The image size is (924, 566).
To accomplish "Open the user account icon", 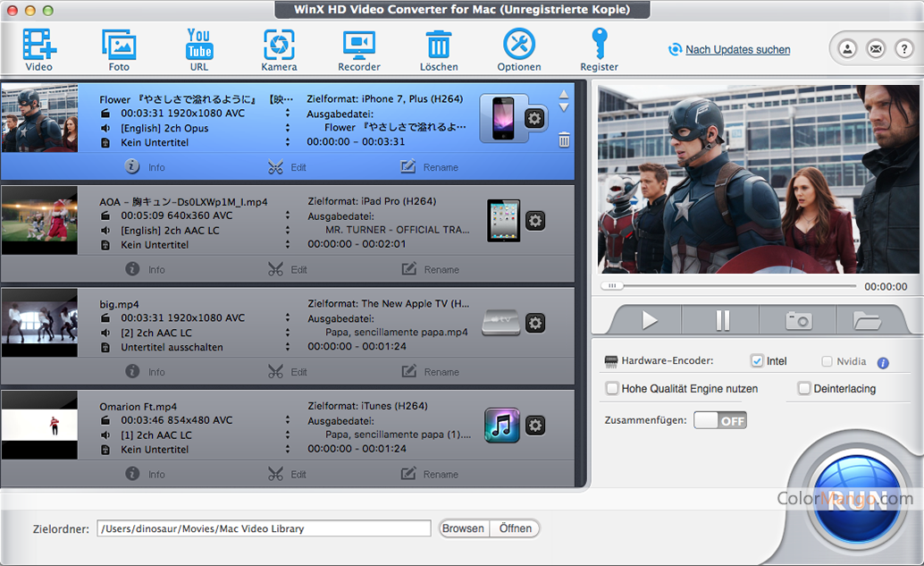I will point(847,49).
